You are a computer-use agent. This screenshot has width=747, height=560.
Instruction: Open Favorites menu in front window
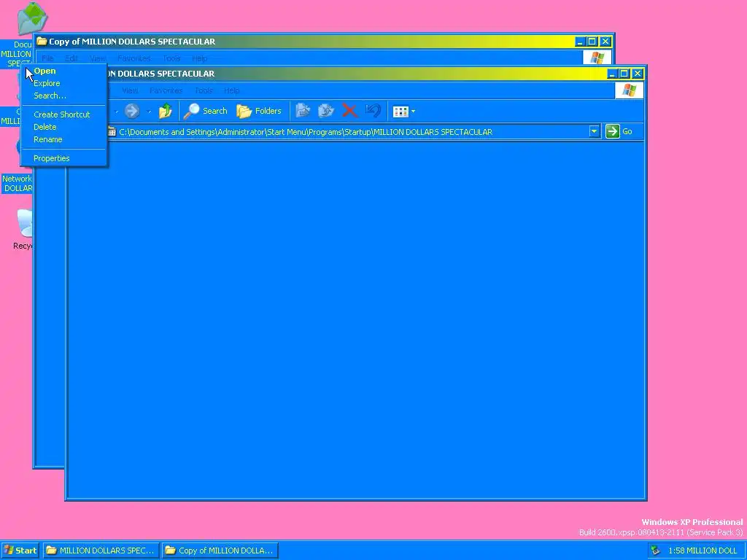tap(166, 90)
